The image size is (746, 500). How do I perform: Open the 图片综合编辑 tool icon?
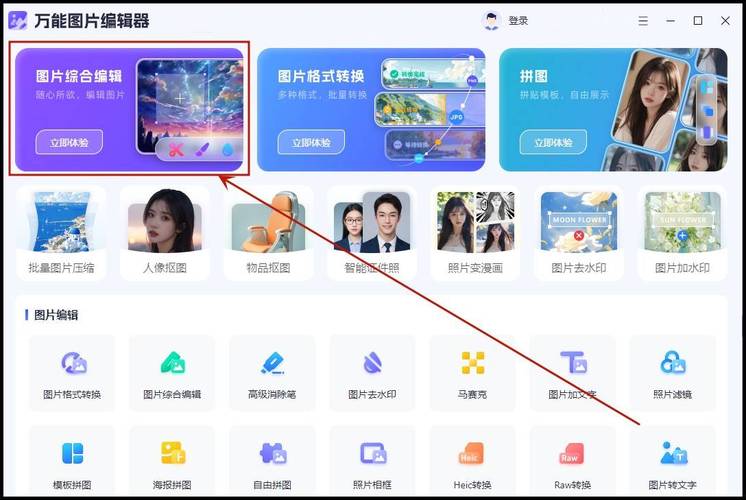(173, 363)
